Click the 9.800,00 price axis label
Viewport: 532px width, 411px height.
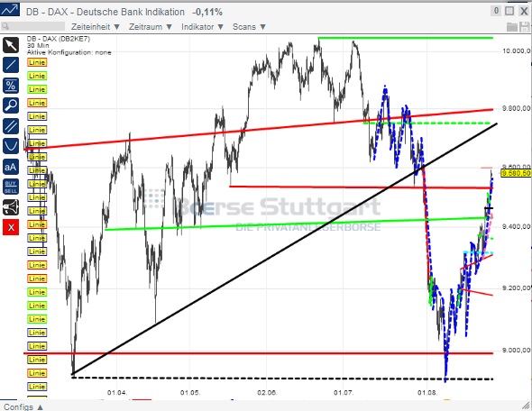517,108
